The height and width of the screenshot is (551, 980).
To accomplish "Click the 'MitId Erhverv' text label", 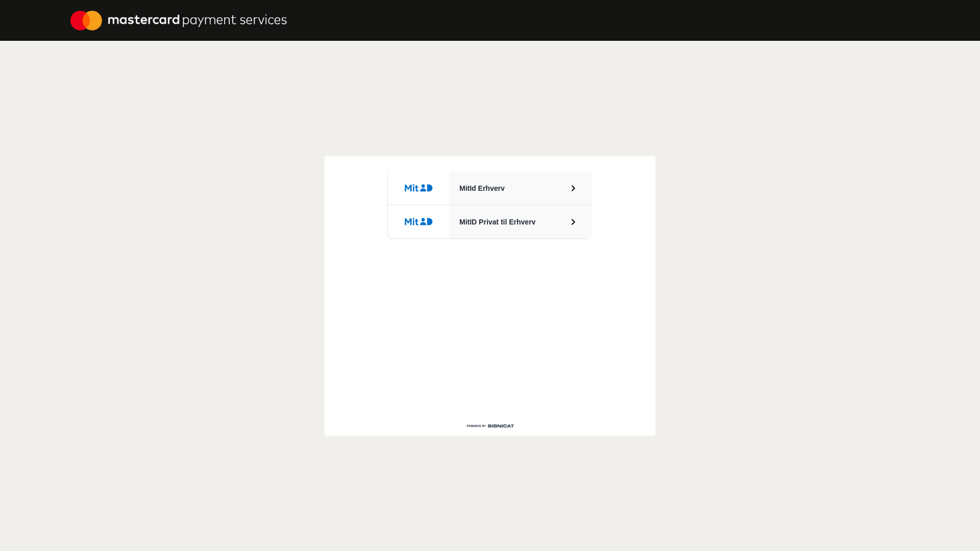I will [x=482, y=188].
